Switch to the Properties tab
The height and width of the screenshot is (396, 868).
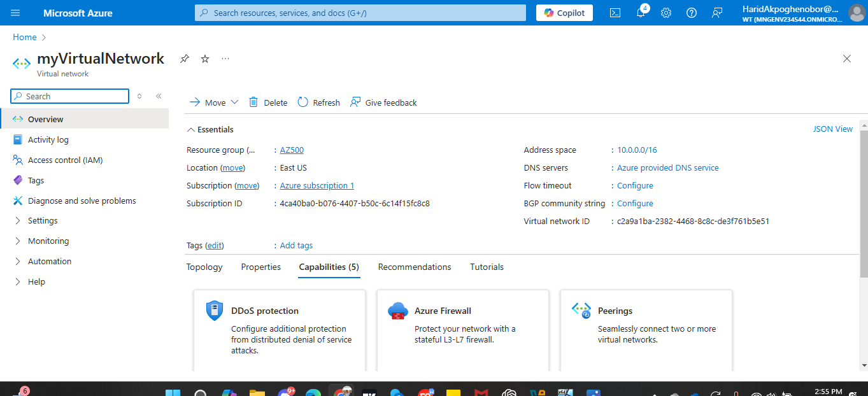(260, 267)
